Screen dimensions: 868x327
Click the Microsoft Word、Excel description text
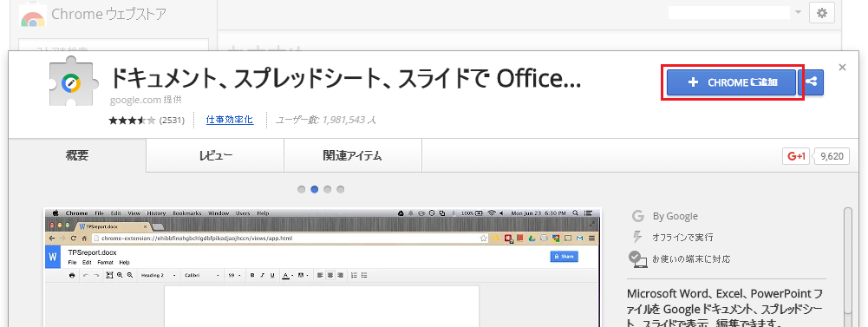point(725,308)
